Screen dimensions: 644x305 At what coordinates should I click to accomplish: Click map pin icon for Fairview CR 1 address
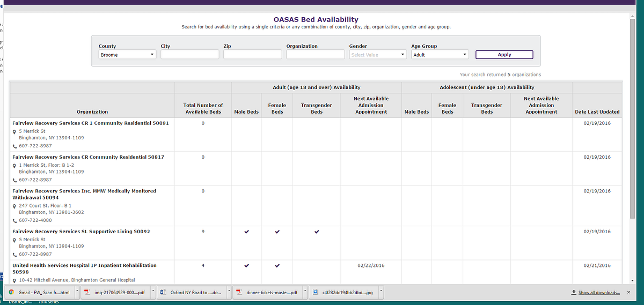point(14,131)
